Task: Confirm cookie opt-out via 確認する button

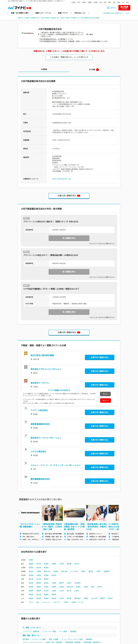Action: tap(105, 400)
